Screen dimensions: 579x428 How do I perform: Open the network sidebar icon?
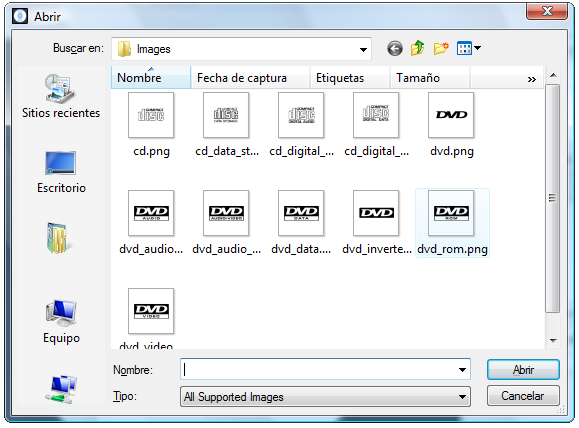61,389
